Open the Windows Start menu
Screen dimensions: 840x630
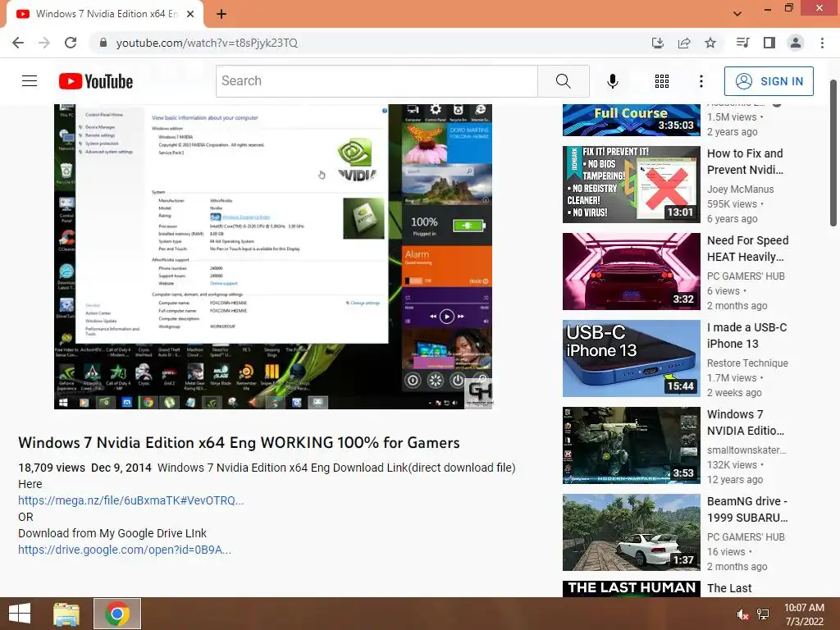point(20,614)
